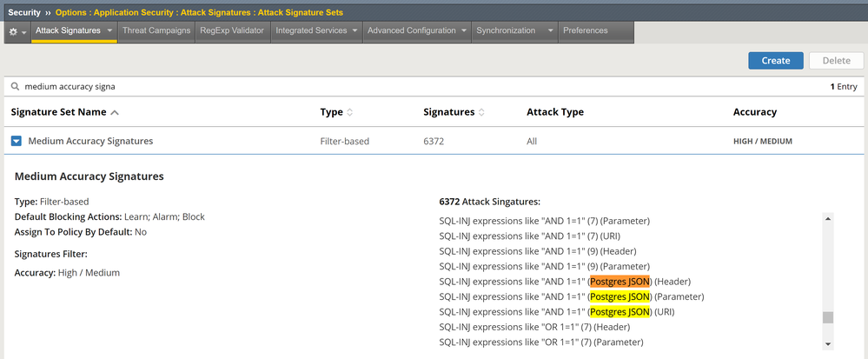Open the Synchronization dropdown arrow

click(550, 31)
